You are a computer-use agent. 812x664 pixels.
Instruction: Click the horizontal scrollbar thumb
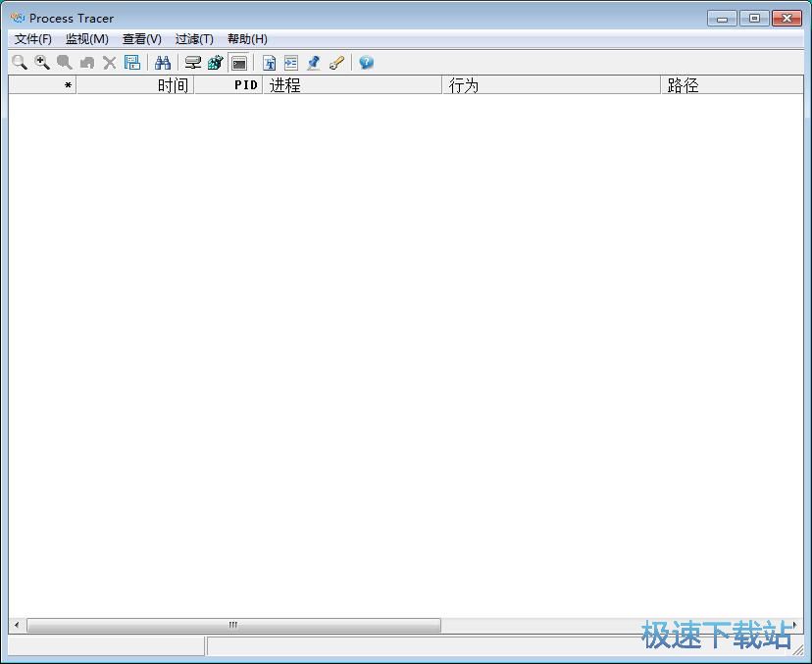click(233, 625)
